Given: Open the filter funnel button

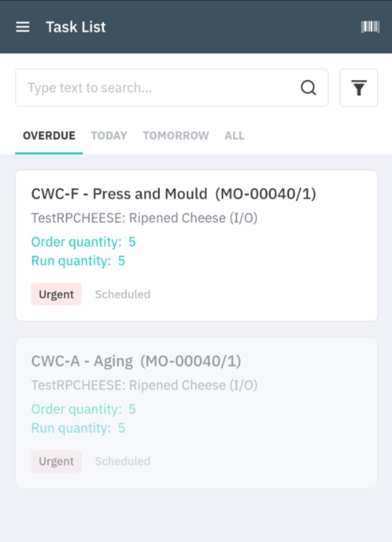Looking at the screenshot, I should [x=359, y=88].
